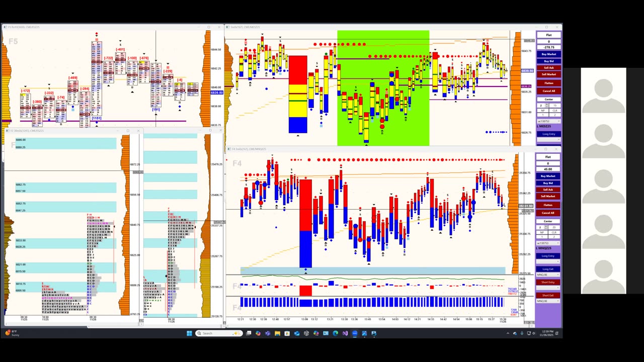Click the 45.00 P&L field in MNQZ25 panel

tap(548, 169)
